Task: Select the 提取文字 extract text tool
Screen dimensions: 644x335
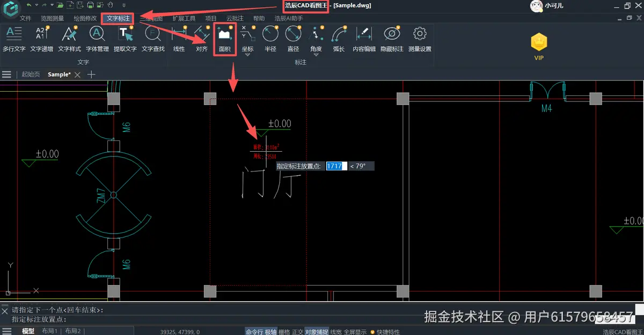Action: [x=125, y=39]
